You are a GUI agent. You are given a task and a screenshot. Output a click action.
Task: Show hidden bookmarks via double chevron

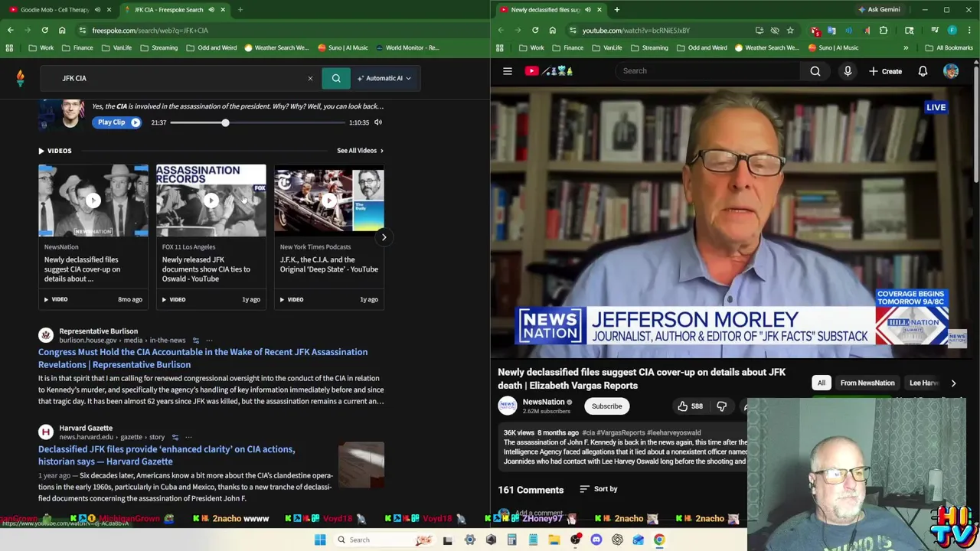coord(906,47)
